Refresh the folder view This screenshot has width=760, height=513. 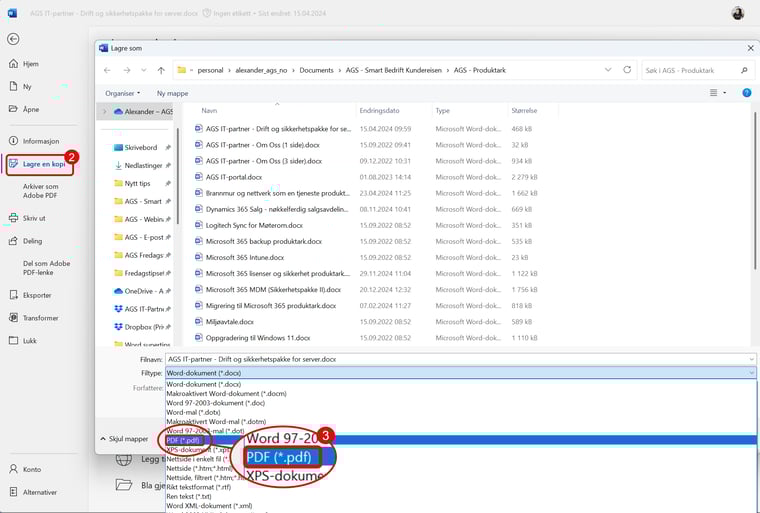(x=627, y=70)
